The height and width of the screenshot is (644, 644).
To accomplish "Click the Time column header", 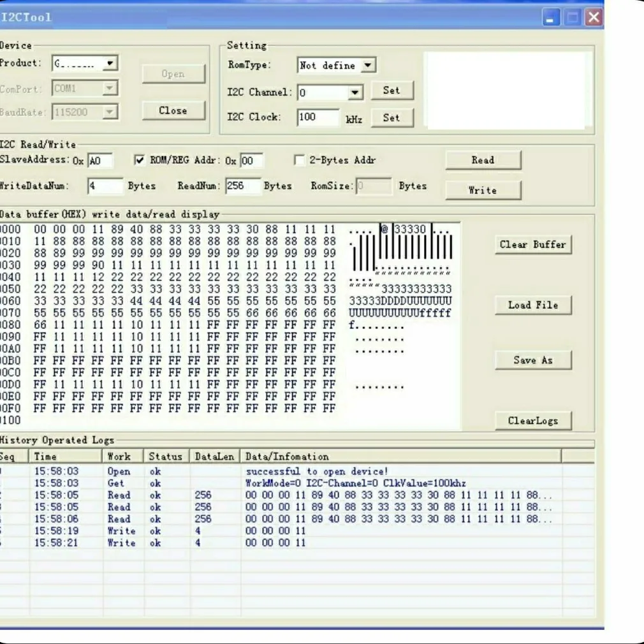I will pyautogui.click(x=65, y=457).
